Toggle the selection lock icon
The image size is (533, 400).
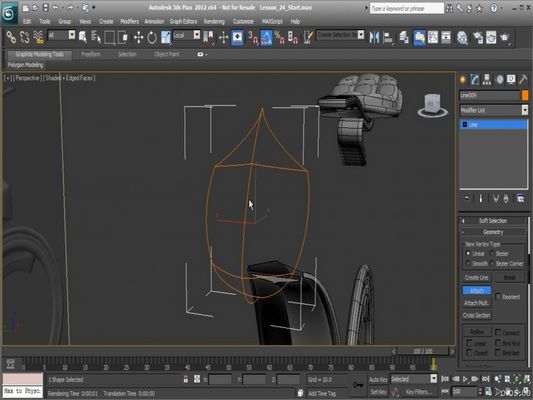click(186, 379)
